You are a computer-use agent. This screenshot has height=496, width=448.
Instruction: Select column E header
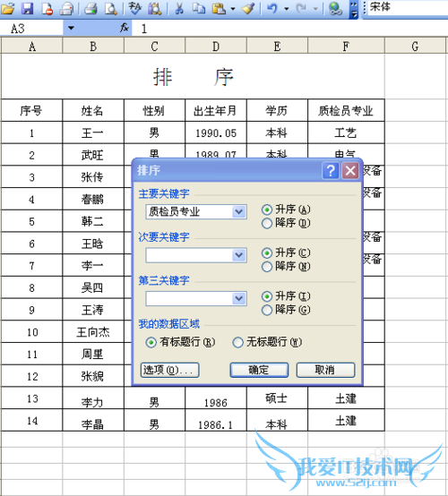pos(277,47)
